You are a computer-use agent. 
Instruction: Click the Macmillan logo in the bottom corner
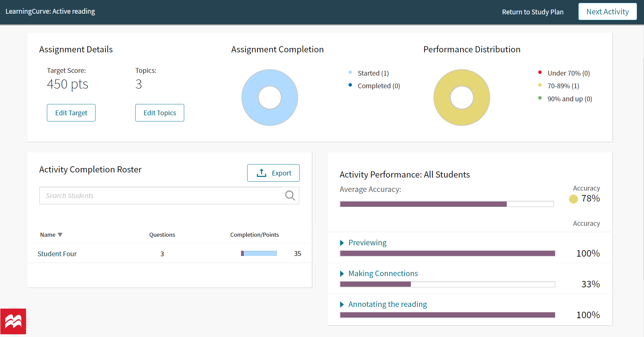[13, 321]
